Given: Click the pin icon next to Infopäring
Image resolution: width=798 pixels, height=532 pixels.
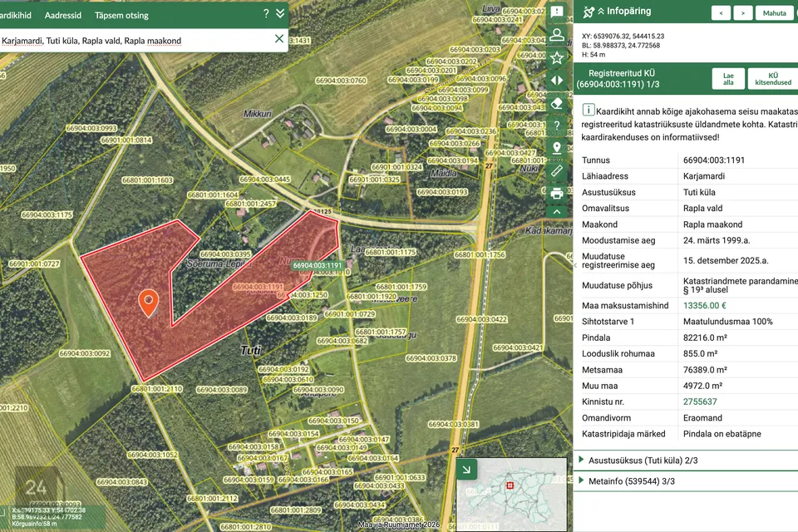Looking at the screenshot, I should tap(588, 12).
